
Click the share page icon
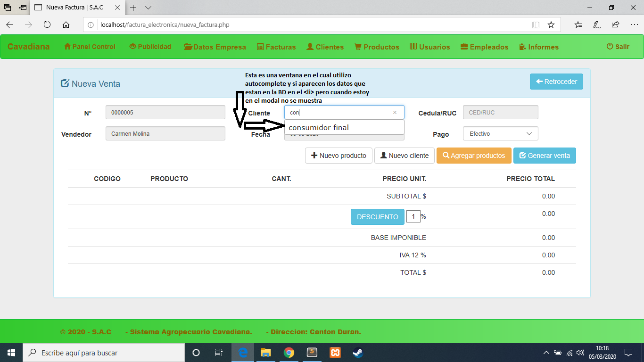pos(615,25)
